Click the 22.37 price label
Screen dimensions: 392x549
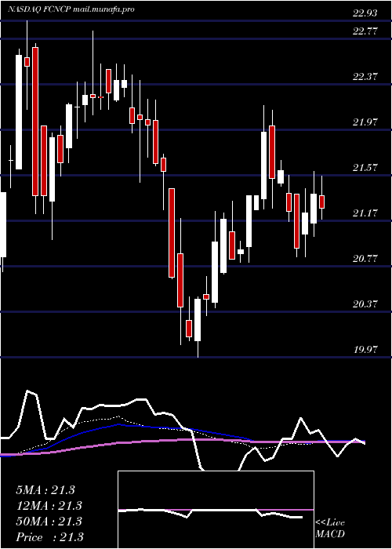pyautogui.click(x=365, y=77)
